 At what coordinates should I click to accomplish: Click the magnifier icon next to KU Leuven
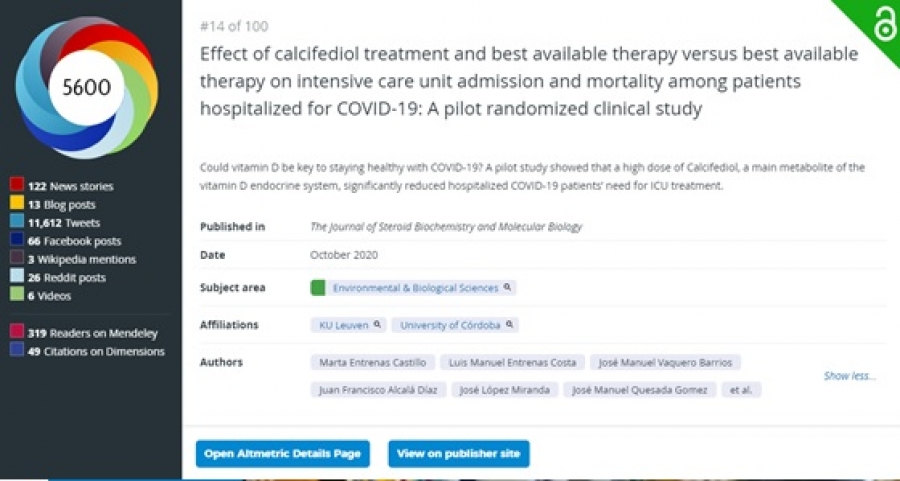(x=377, y=324)
